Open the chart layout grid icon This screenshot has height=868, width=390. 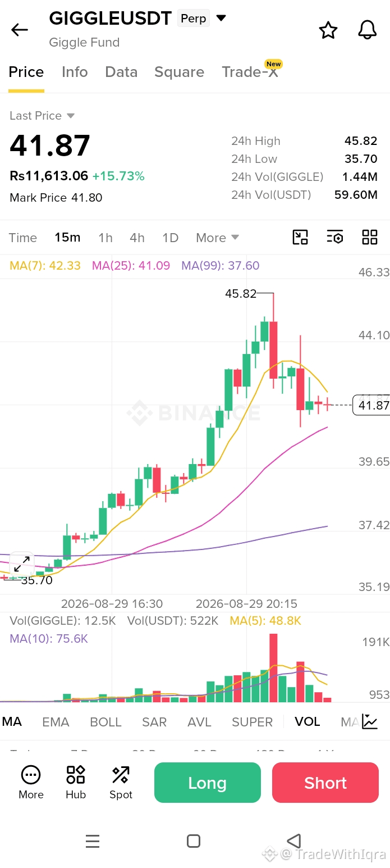(370, 237)
